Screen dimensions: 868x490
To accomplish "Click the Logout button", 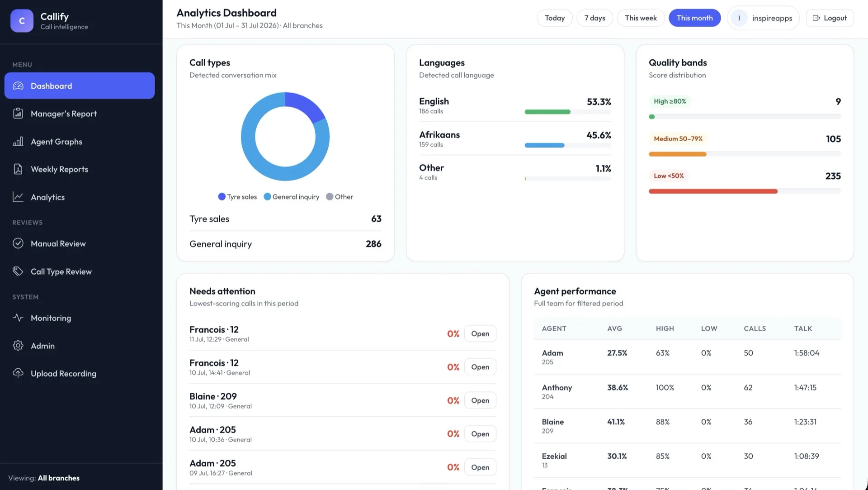I will (x=830, y=18).
